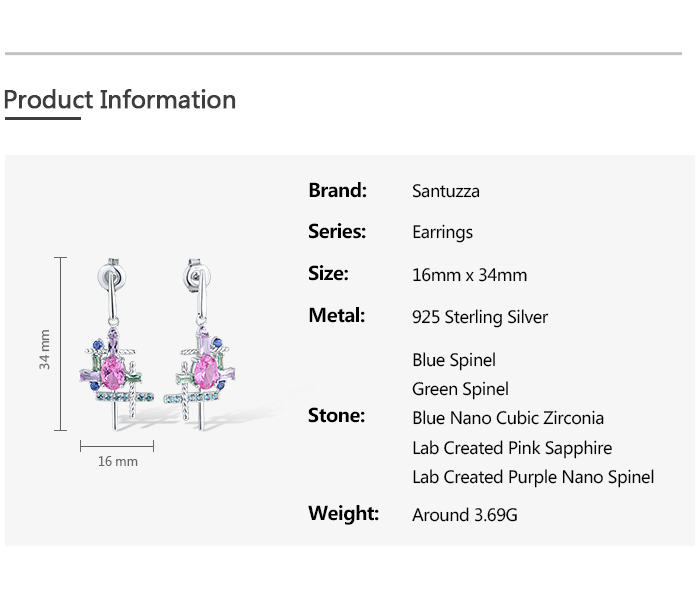
Task: Click Blue Nano Cubic Zirconia entry
Action: point(508,418)
